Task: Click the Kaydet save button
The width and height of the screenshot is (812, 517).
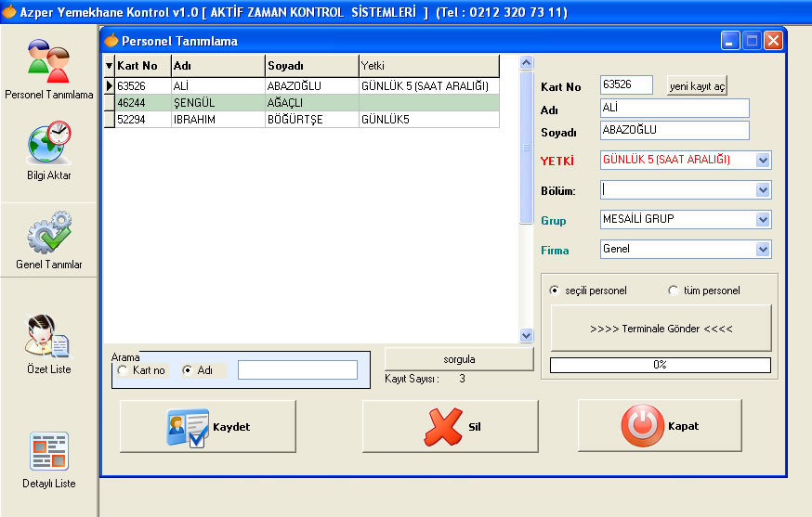Action: pos(208,426)
